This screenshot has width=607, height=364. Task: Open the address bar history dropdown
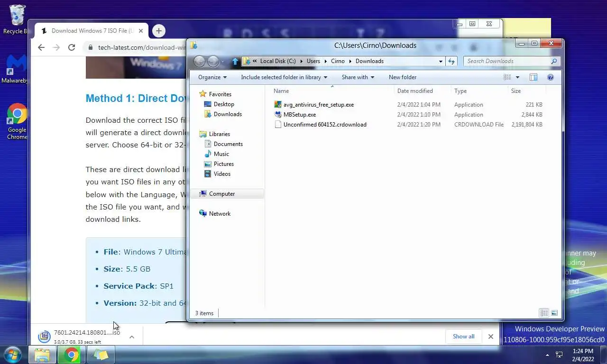point(441,61)
